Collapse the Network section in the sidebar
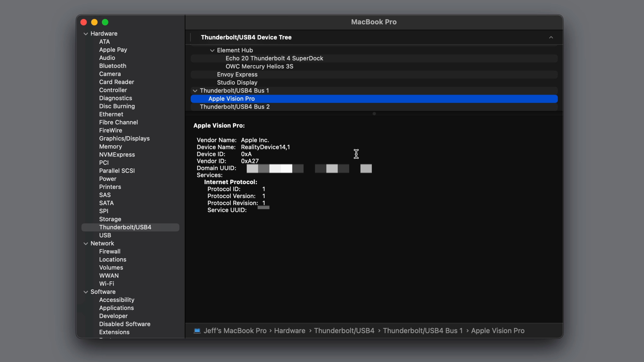The height and width of the screenshot is (362, 644). tap(86, 243)
